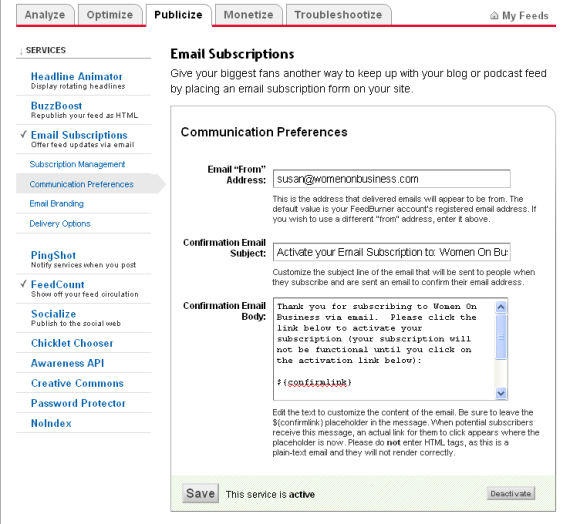Viewport: 570px width, 524px height.
Task: Go to the Troubleshootize tab
Action: (x=338, y=15)
